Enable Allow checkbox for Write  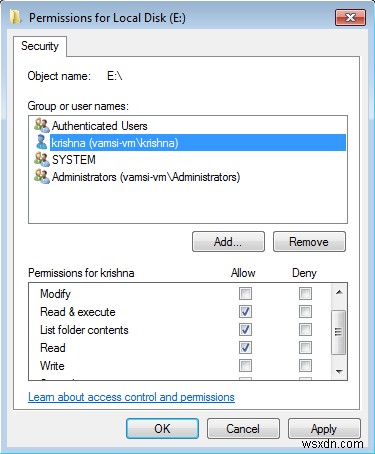click(x=245, y=366)
